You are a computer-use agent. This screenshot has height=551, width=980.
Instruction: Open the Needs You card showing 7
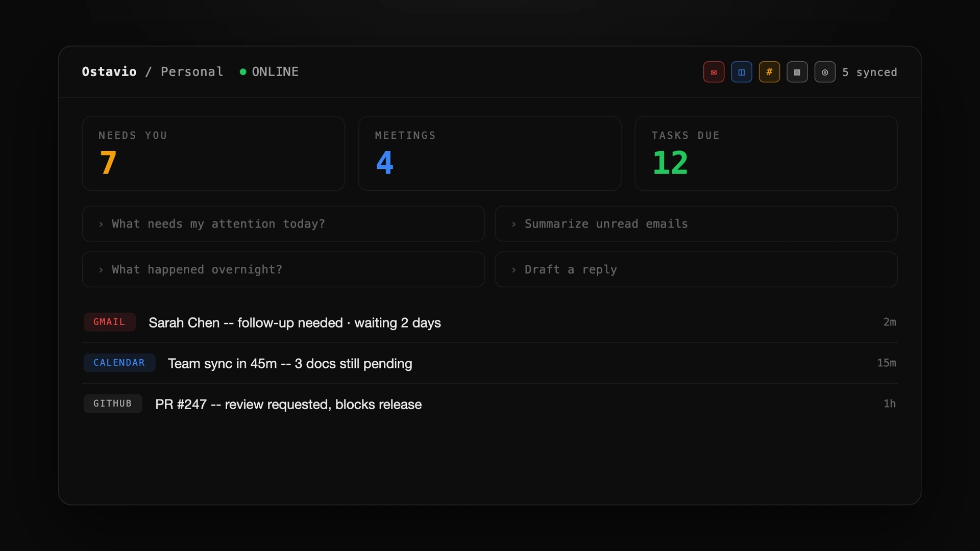213,154
